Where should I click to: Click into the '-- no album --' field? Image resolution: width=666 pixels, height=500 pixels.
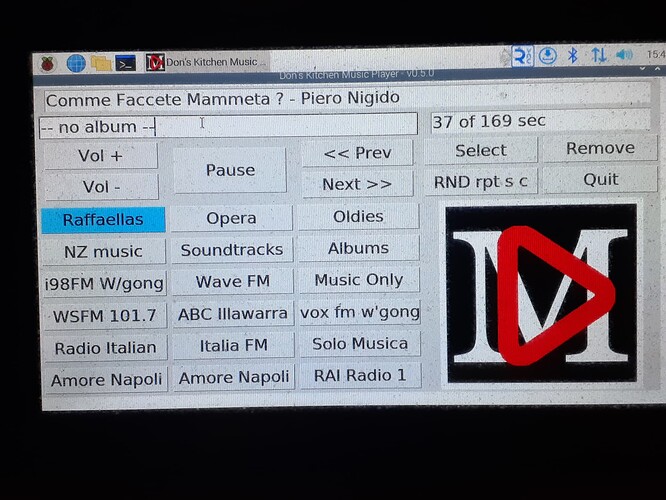pyautogui.click(x=228, y=126)
